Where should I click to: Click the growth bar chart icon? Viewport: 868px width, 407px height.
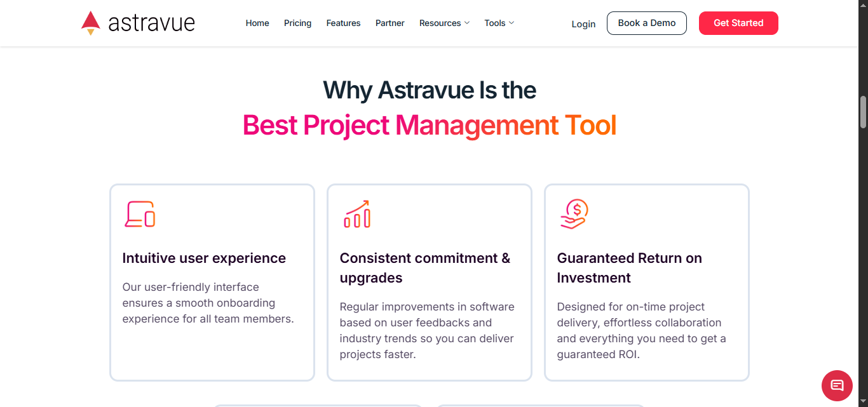(357, 214)
